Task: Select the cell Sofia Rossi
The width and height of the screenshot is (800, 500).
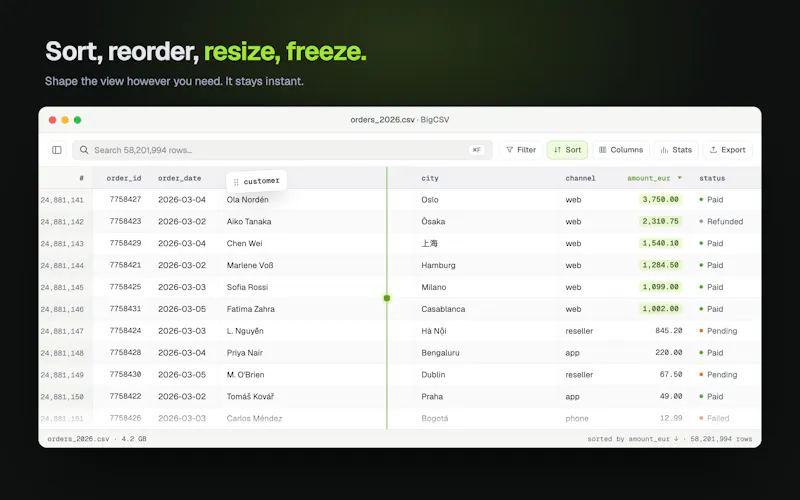Action: pyautogui.click(x=247, y=287)
